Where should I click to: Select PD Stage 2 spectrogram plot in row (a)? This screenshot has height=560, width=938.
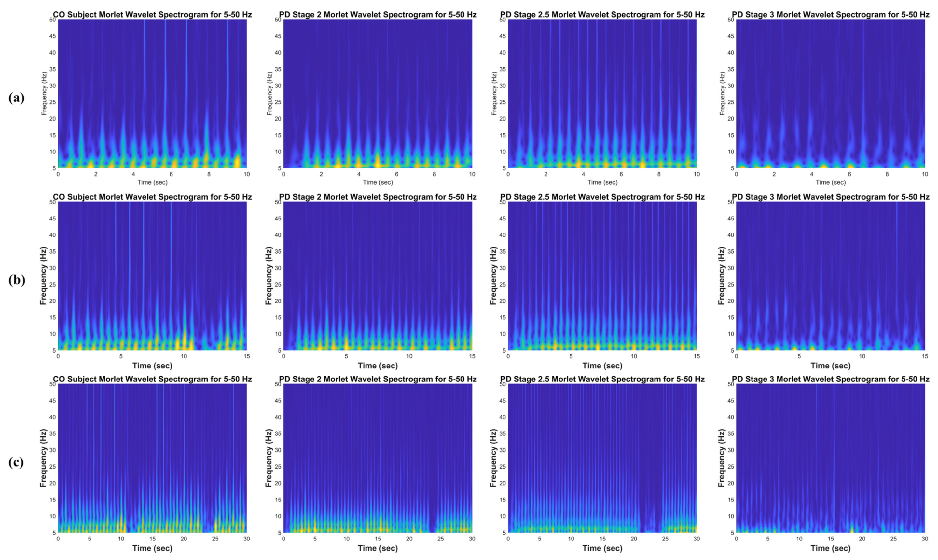pos(378,94)
